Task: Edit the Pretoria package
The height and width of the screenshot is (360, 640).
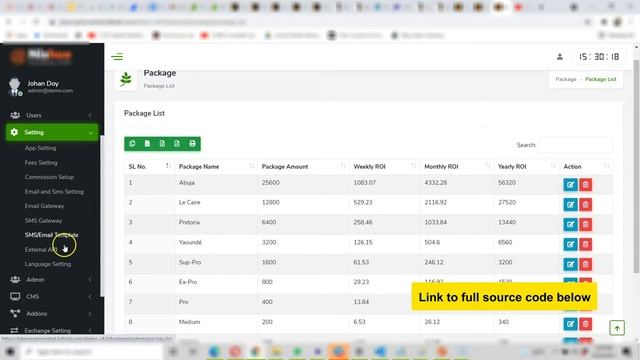Action: (570, 224)
